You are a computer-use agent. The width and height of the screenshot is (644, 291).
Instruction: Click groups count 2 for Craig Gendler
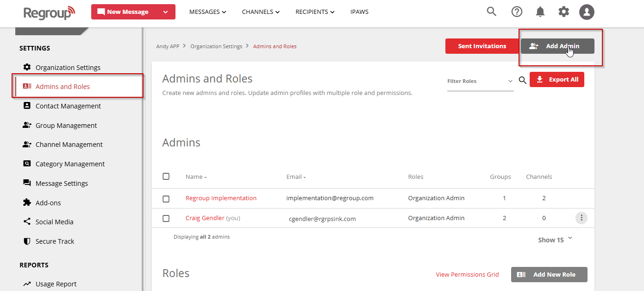pos(504,218)
